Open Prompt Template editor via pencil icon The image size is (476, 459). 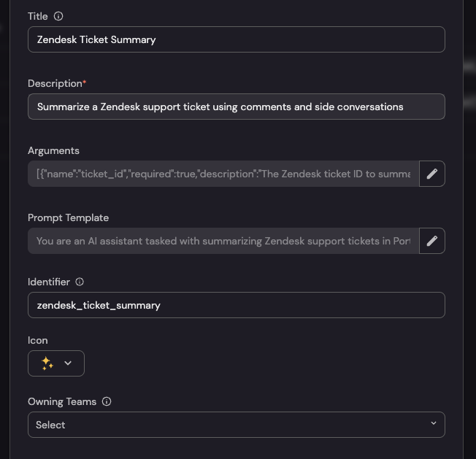(432, 241)
